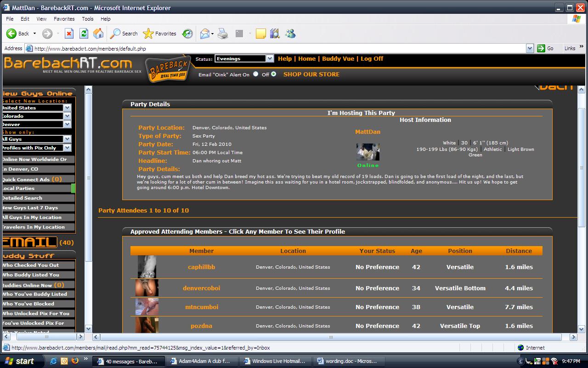588x368 pixels.
Task: Open the Mail button dropdown arrow
Action: (x=212, y=34)
